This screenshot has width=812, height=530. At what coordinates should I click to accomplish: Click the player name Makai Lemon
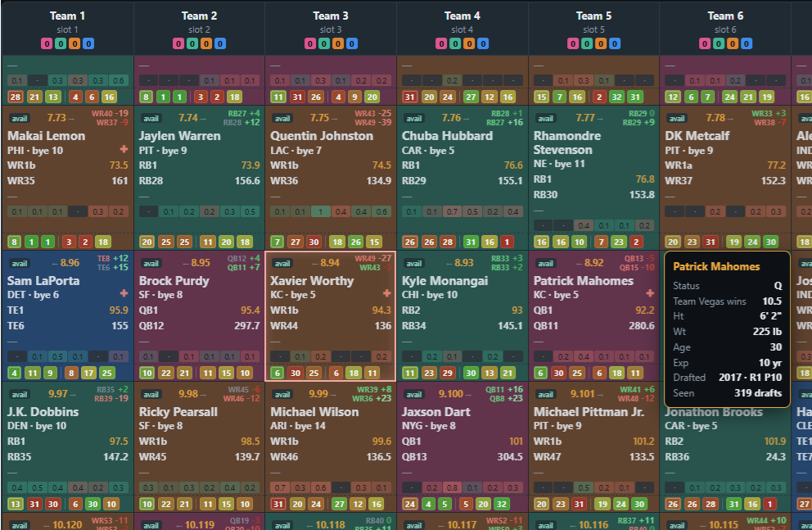coord(46,136)
